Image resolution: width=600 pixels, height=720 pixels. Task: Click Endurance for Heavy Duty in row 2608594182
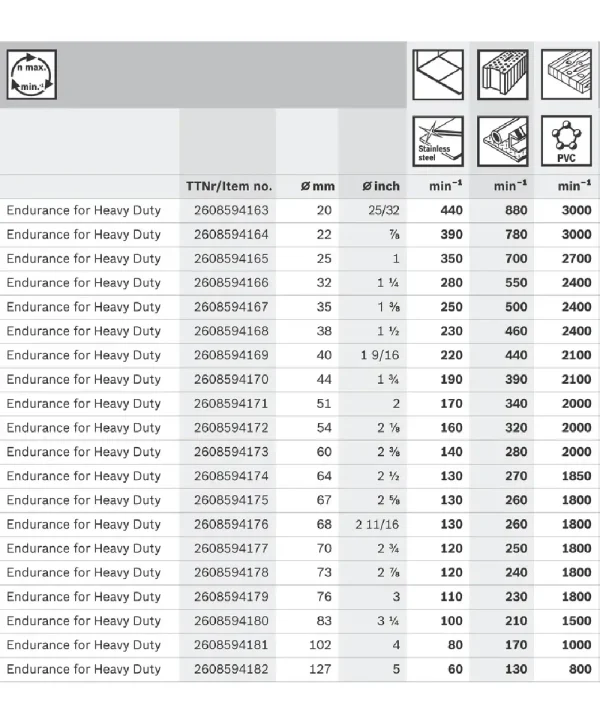(x=84, y=669)
